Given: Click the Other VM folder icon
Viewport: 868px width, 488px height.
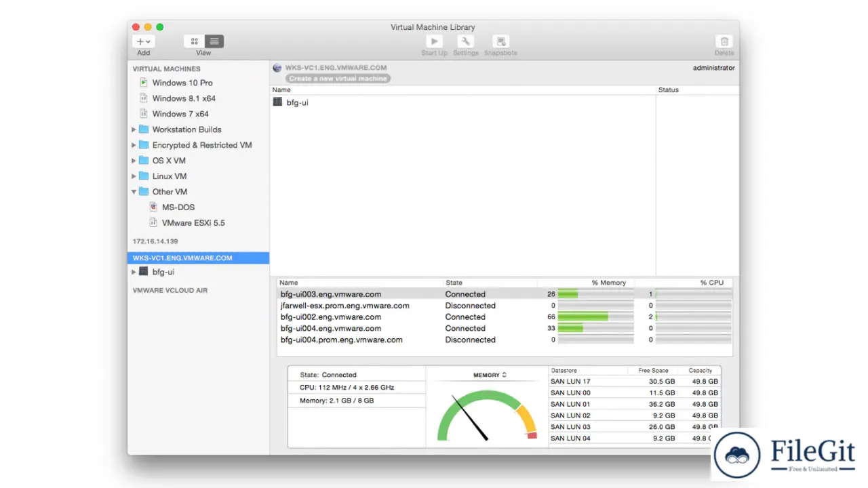Looking at the screenshot, I should 144,192.
